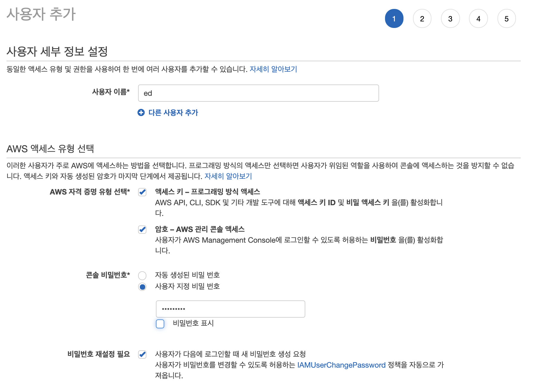Open 자세히 알아보기 link in access type section
This screenshot has height=392, width=557.
tap(228, 176)
